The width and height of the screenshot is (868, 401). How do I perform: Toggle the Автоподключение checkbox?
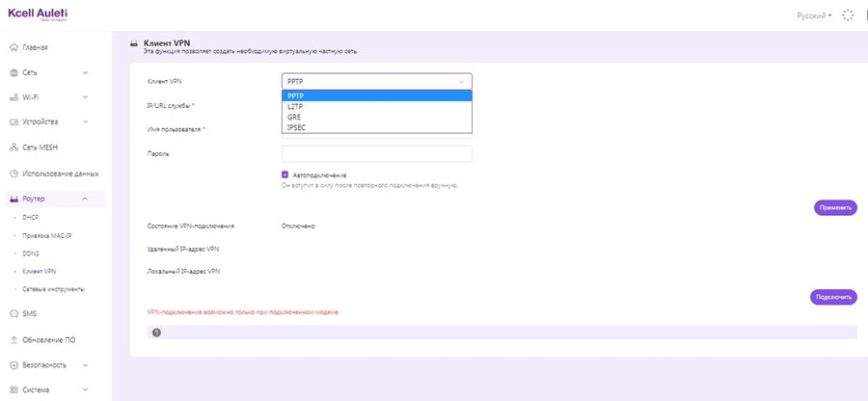tap(285, 174)
